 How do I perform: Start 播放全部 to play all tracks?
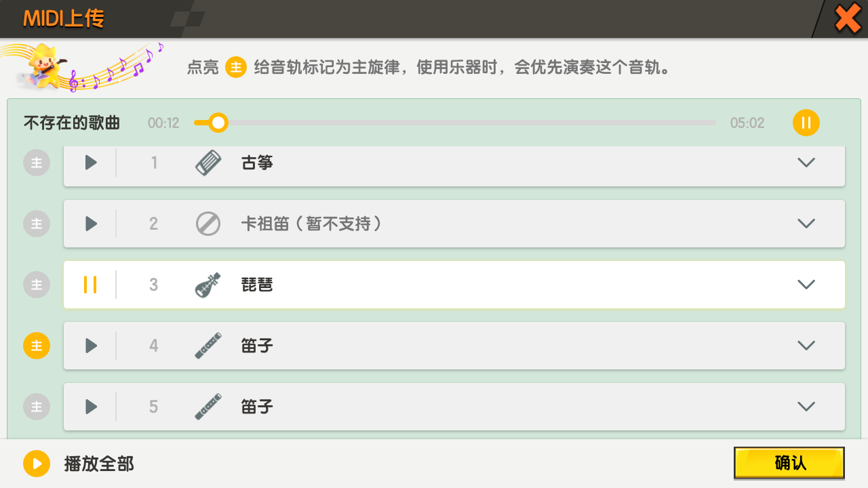(79, 464)
